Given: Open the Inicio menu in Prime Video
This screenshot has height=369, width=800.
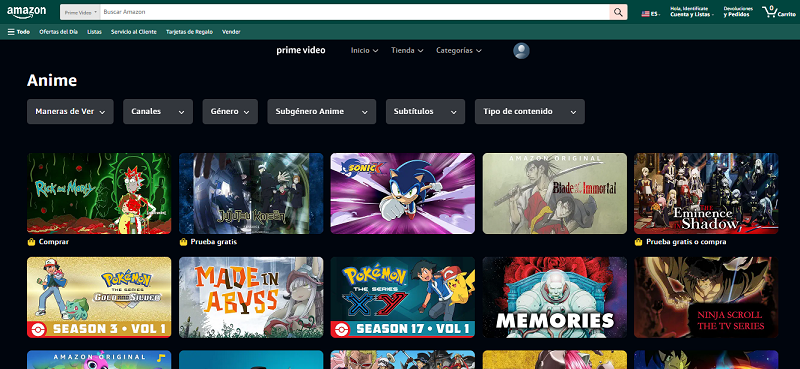Looking at the screenshot, I should (x=364, y=51).
